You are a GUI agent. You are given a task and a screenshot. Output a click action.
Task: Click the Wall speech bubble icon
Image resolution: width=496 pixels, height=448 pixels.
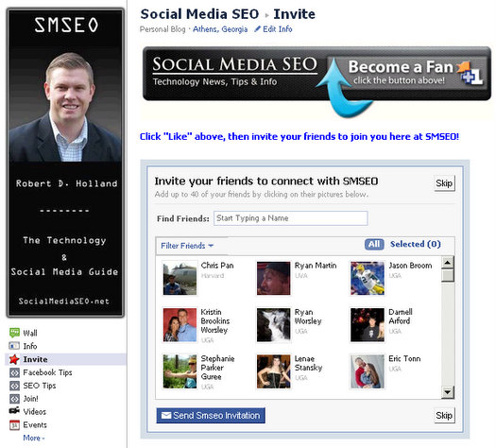pos(14,333)
